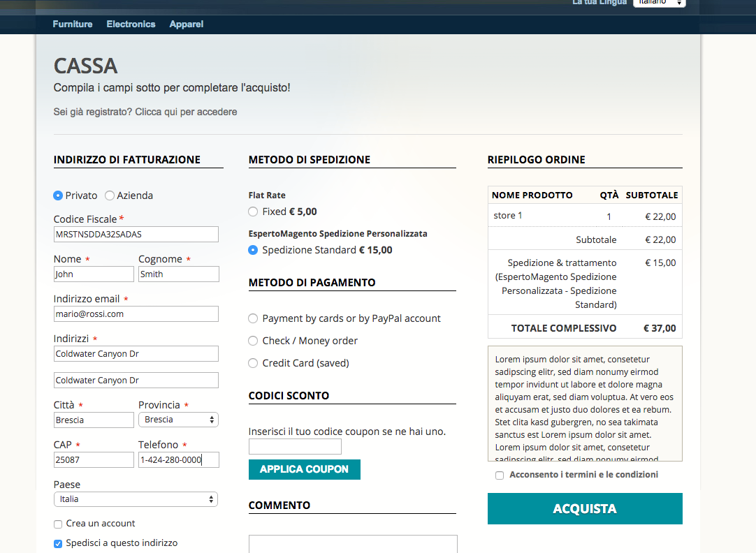Select the Privato radio option

pos(58,196)
